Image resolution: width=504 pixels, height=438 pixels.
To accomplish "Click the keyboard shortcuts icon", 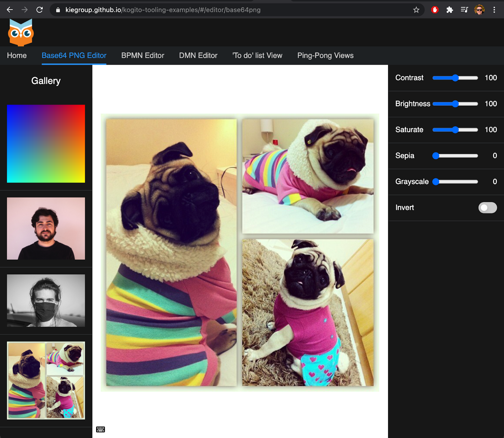I will coord(100,429).
